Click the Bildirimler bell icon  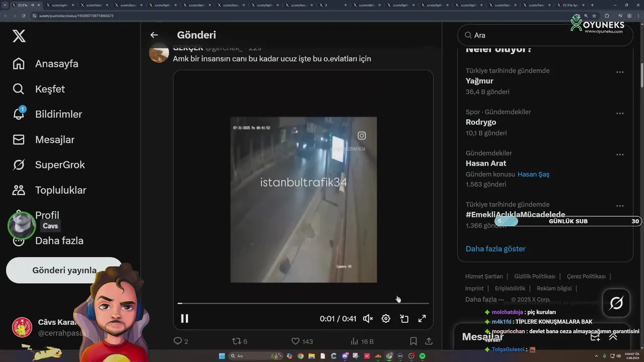[x=19, y=114]
